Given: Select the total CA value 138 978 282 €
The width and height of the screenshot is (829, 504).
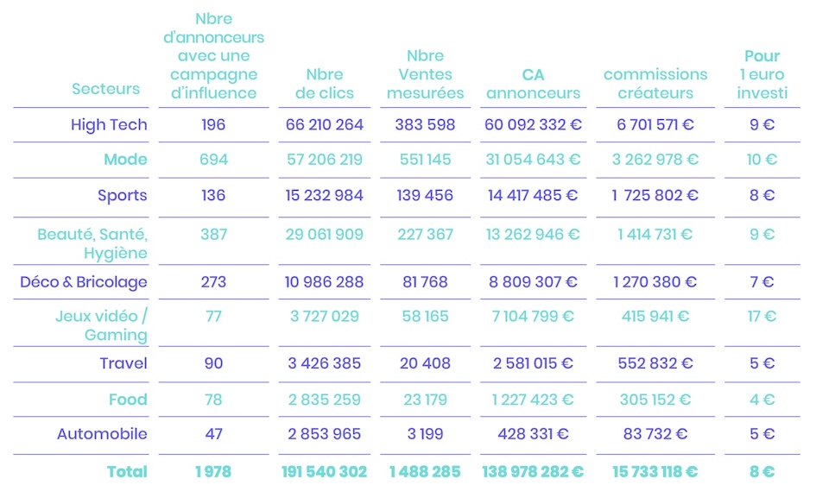Looking at the screenshot, I should coord(533,472).
